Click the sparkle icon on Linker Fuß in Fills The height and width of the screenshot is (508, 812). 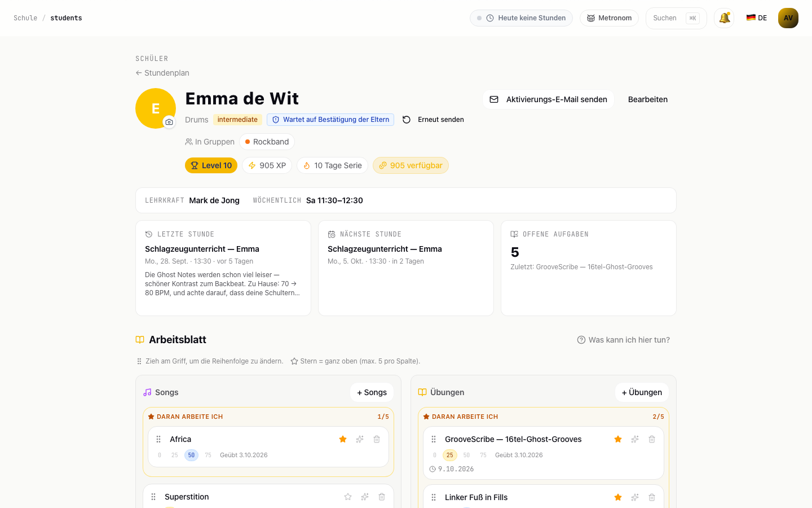(x=635, y=497)
